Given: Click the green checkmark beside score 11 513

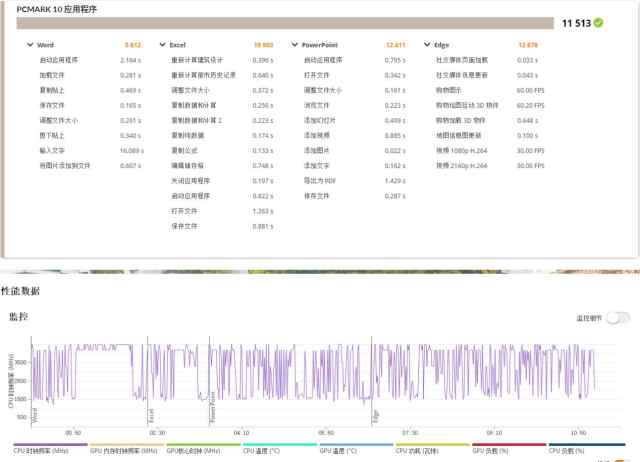Looking at the screenshot, I should click(x=598, y=23).
